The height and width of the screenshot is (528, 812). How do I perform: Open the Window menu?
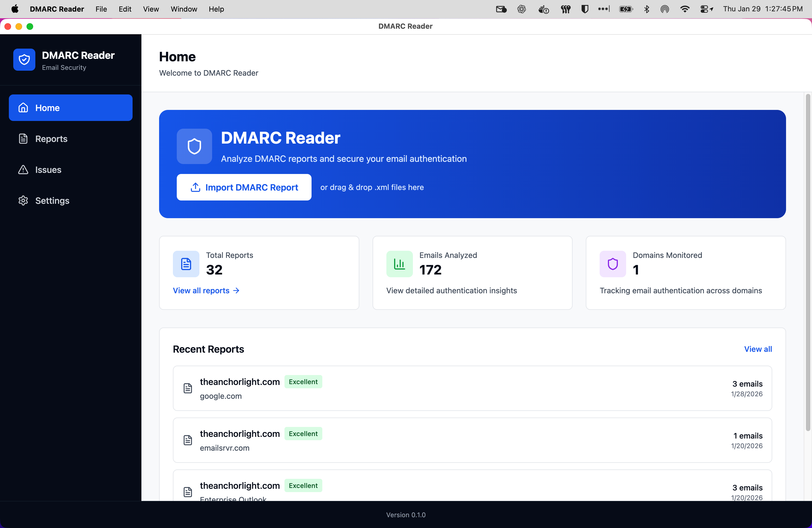point(184,9)
